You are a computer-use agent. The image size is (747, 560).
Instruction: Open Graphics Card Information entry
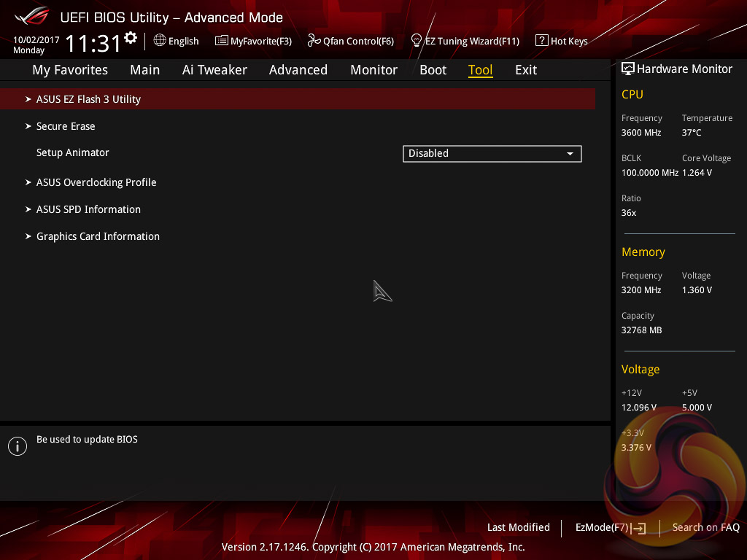click(x=98, y=236)
